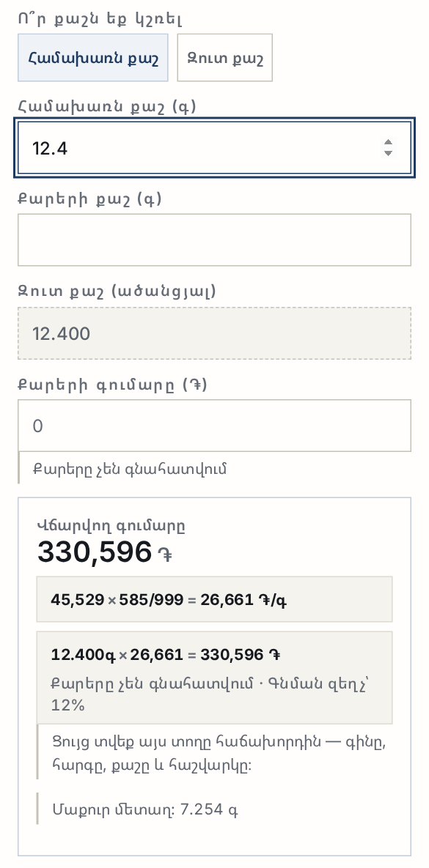
Task: Click the dram currency symbol beside the total
Action: point(164,554)
